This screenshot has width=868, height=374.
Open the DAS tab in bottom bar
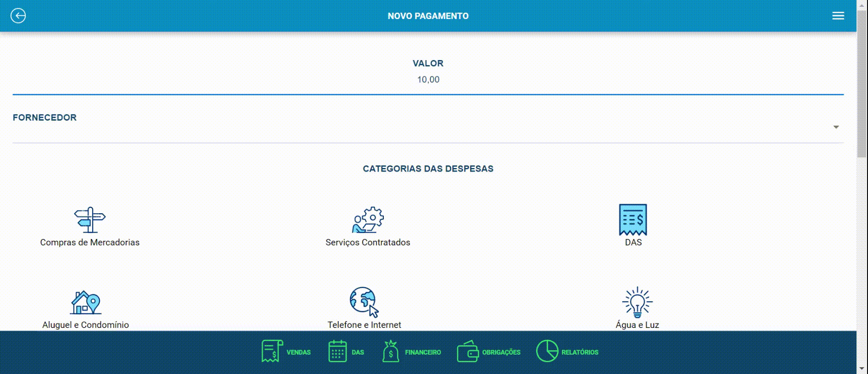pyautogui.click(x=346, y=352)
